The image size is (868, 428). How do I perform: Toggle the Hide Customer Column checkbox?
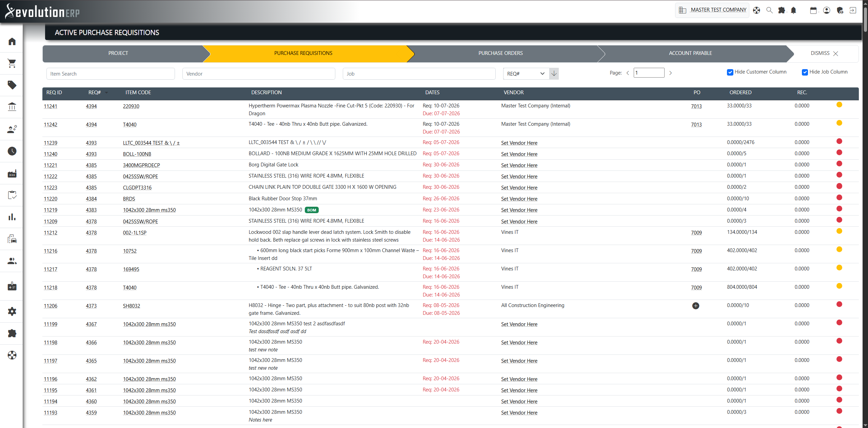[730, 72]
